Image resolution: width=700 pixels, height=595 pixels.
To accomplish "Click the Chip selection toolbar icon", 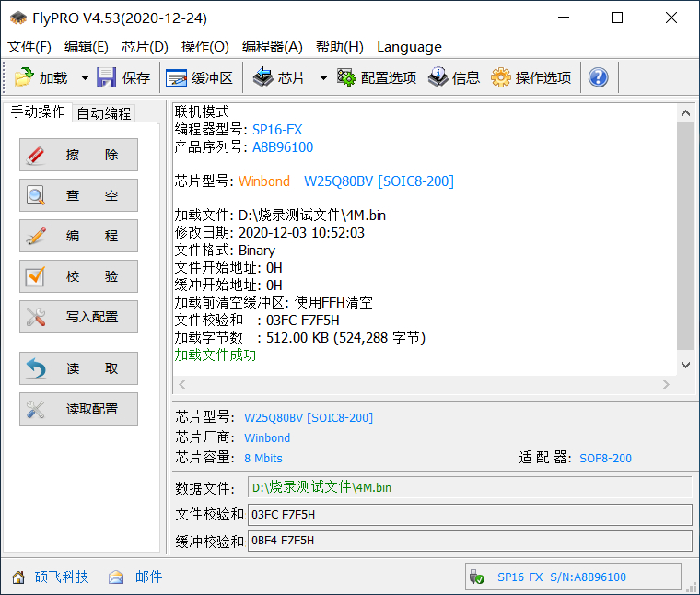I will (262, 78).
